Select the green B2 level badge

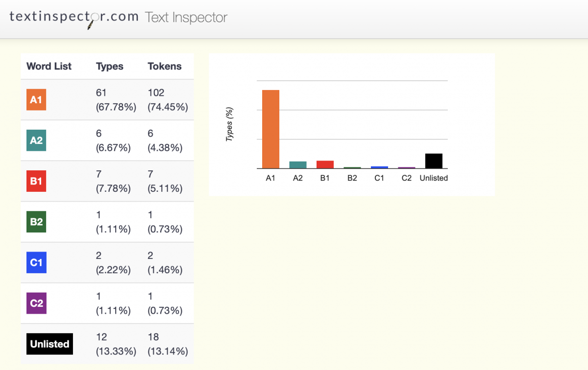[36, 222]
